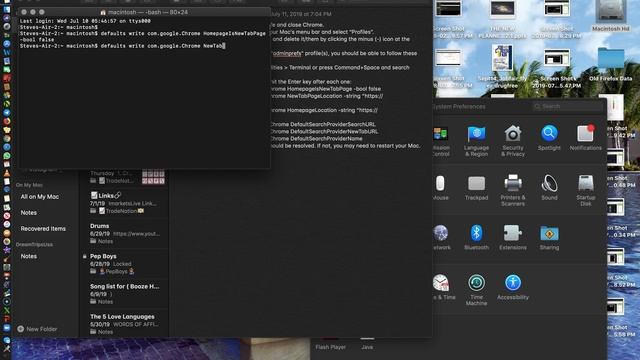Screen dimensions: 640x360
Task: Open Language & Region preferences
Action: [476, 141]
